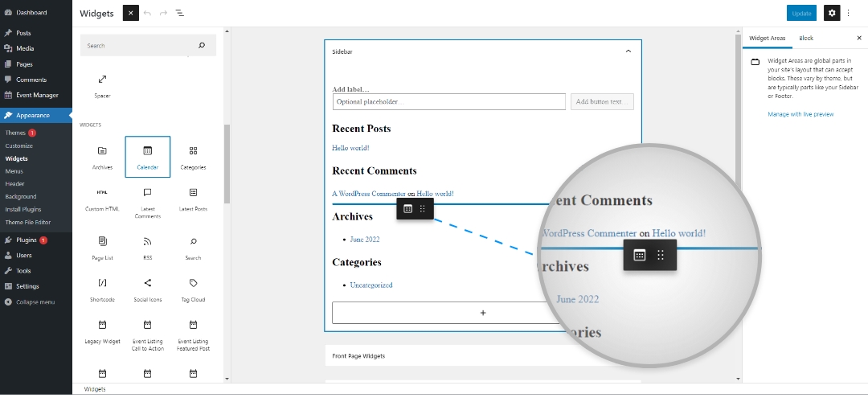Toggle the settings gear panel
The height and width of the screenshot is (402, 868).
click(x=832, y=13)
